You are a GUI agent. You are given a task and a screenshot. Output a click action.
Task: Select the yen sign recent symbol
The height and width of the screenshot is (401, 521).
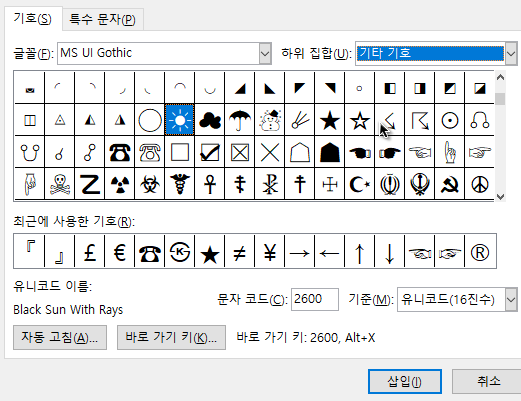pyautogui.click(x=270, y=251)
